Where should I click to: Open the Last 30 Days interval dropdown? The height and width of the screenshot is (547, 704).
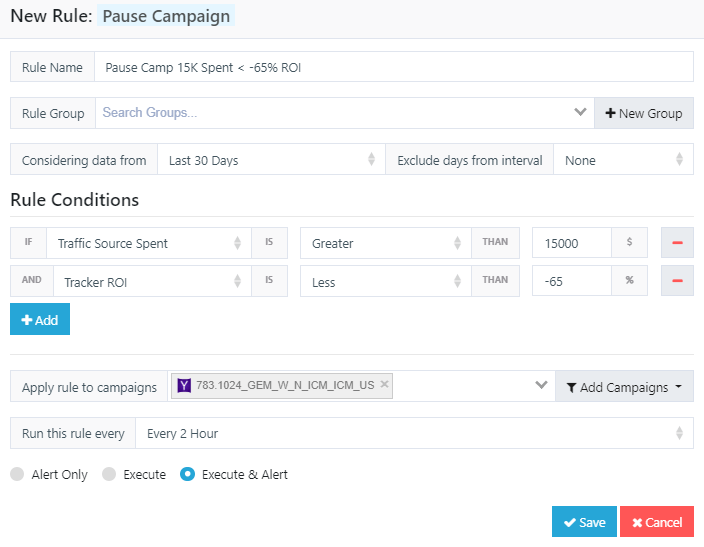(271, 159)
